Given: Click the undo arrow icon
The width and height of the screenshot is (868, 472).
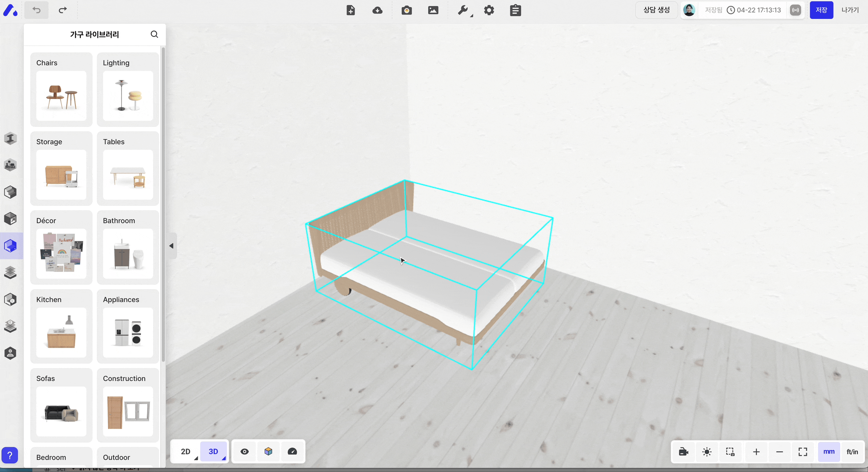Looking at the screenshot, I should tap(37, 10).
